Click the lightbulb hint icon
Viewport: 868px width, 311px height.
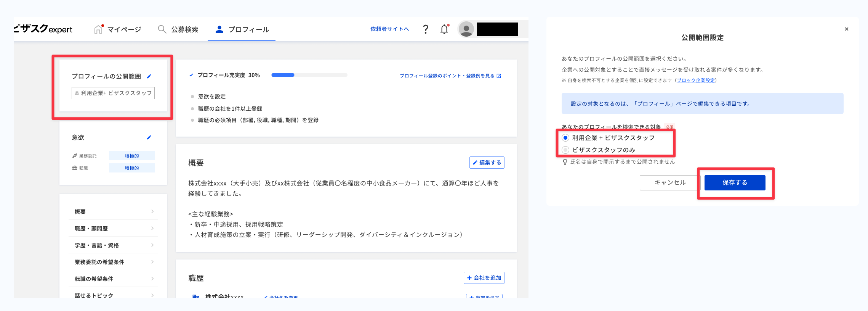coord(565,162)
